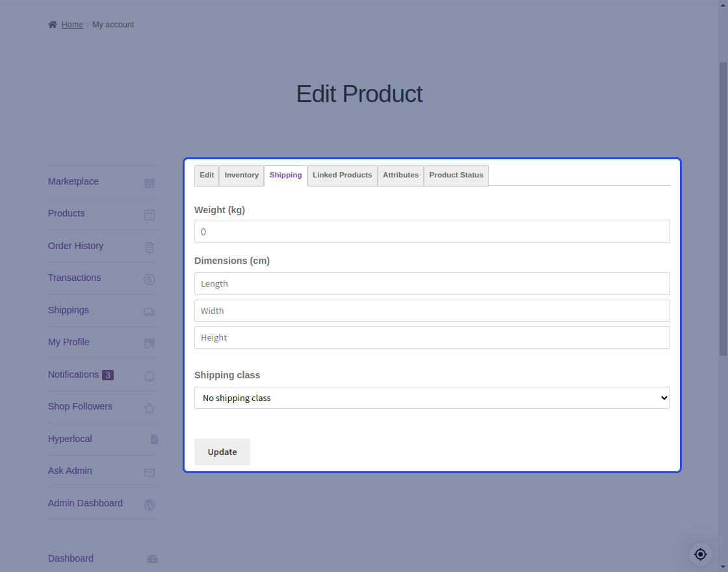This screenshot has height=572, width=728.
Task: Open the Product Status tab
Action: click(456, 175)
